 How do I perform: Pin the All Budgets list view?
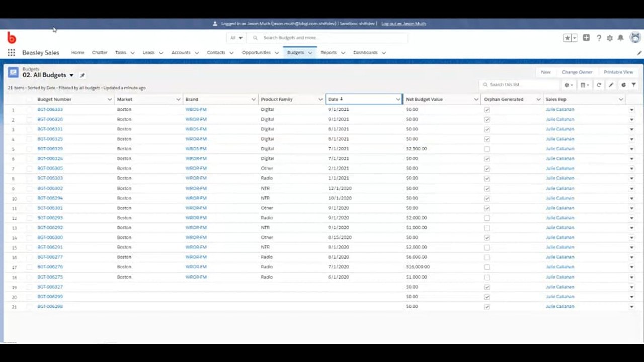(82, 75)
